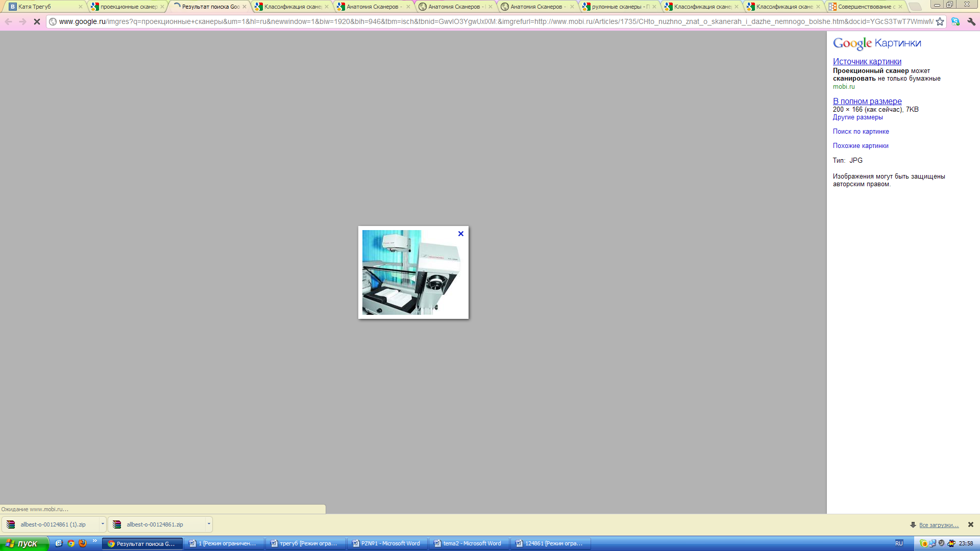The width and height of the screenshot is (980, 551).
Task: Click the bookmark star icon
Action: 940,22
